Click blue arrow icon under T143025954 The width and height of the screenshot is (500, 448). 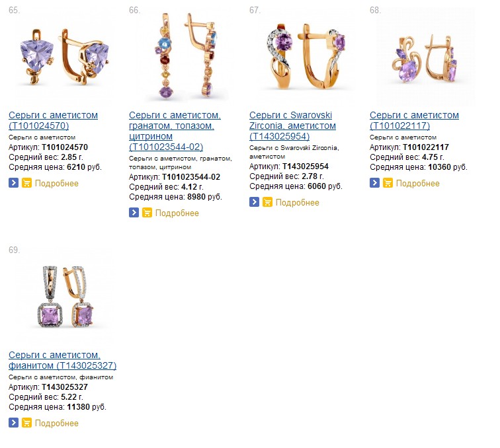[x=254, y=202]
